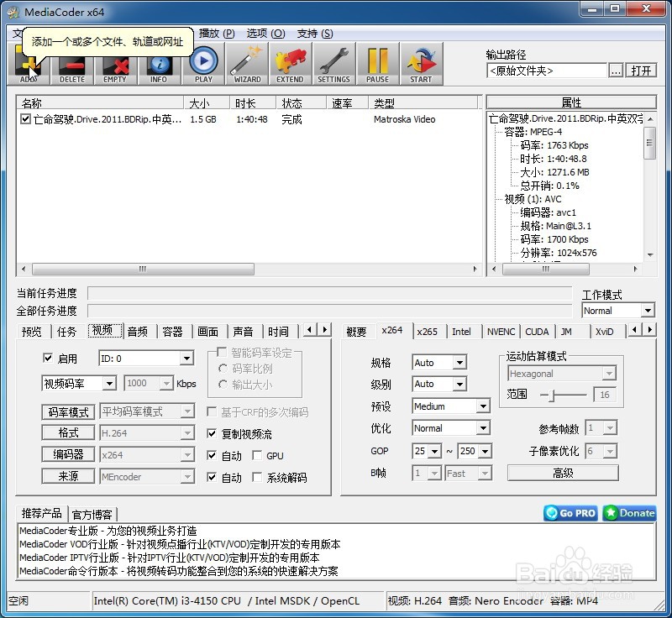Switch to the x265 tab
The width and height of the screenshot is (672, 618).
(428, 332)
